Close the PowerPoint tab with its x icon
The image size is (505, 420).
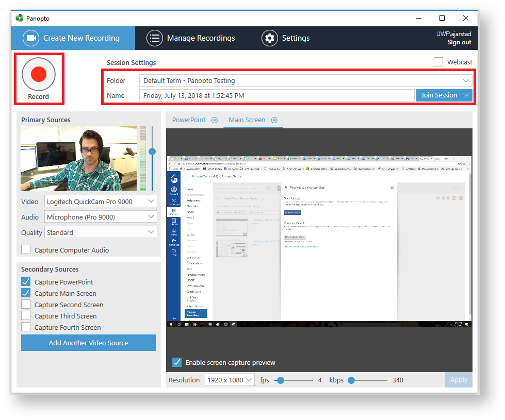pyautogui.click(x=215, y=120)
